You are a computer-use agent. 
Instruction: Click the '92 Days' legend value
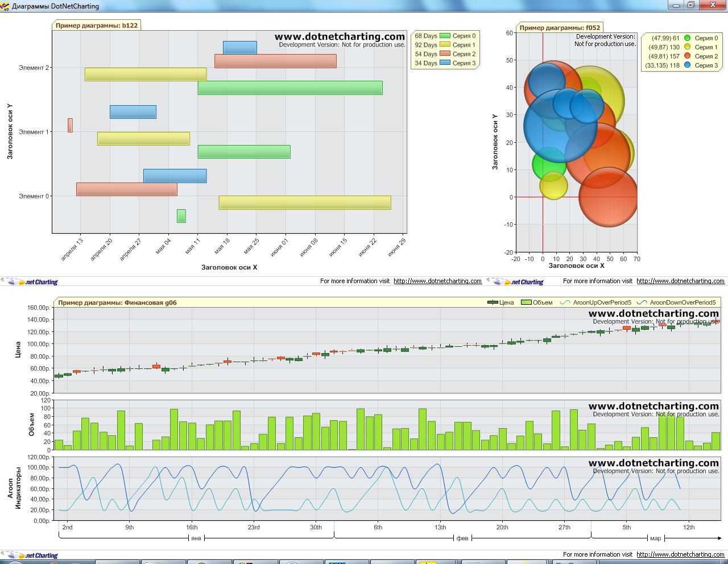pyautogui.click(x=426, y=45)
